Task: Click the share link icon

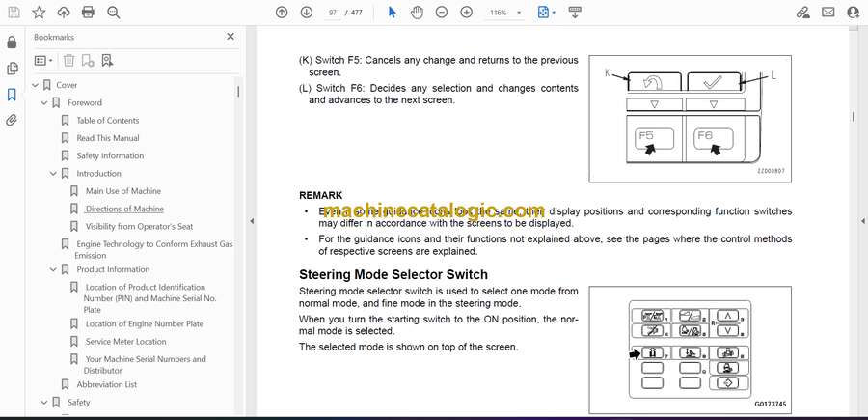Action: click(x=802, y=13)
